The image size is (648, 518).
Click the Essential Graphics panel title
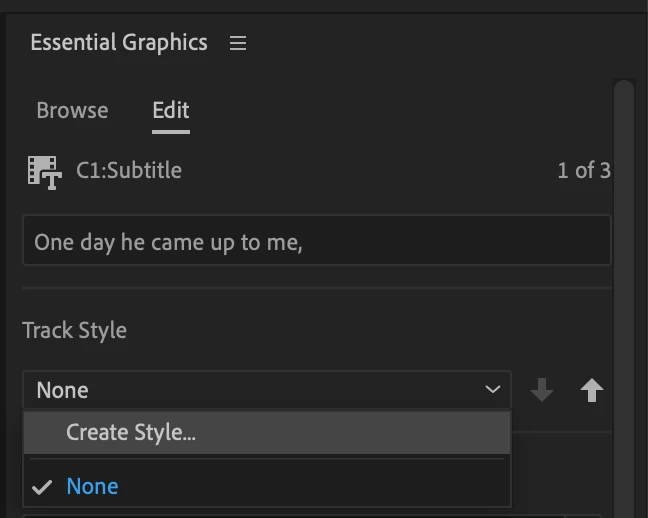(x=119, y=42)
